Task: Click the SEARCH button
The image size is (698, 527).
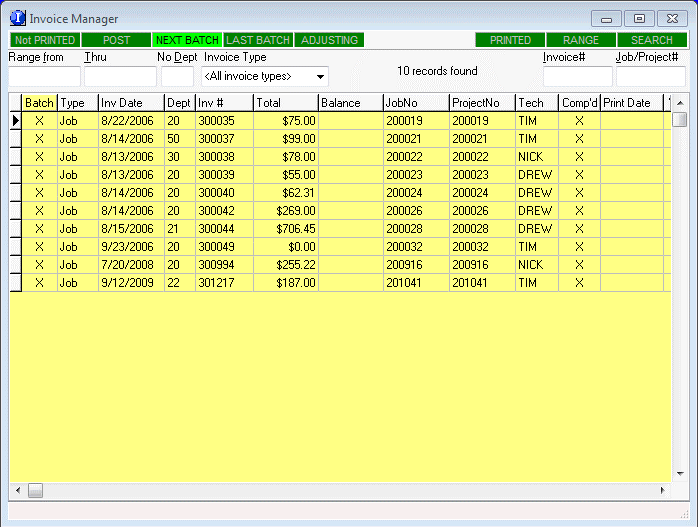Action: (652, 40)
